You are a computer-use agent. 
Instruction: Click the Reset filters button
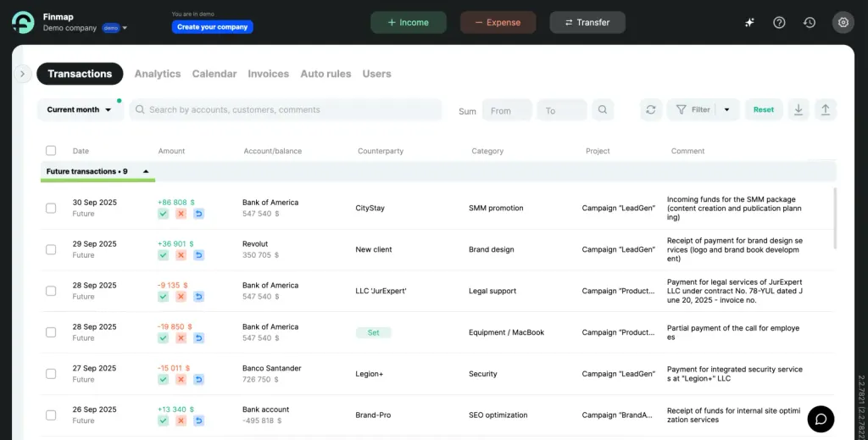[764, 109]
